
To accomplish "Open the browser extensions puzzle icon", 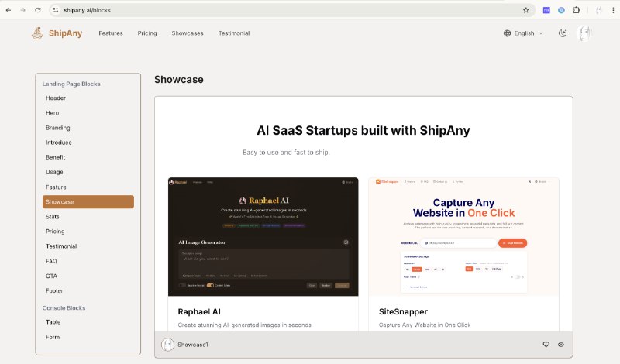I will [576, 10].
